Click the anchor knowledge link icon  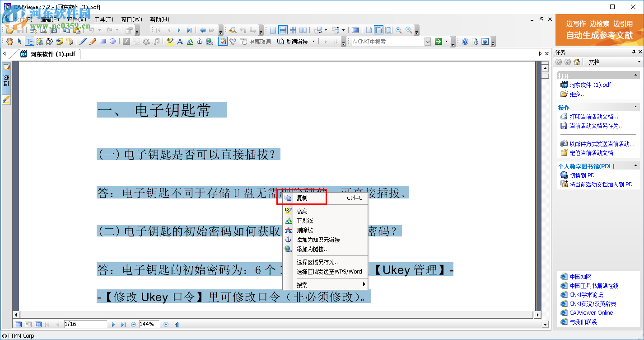click(200, 42)
